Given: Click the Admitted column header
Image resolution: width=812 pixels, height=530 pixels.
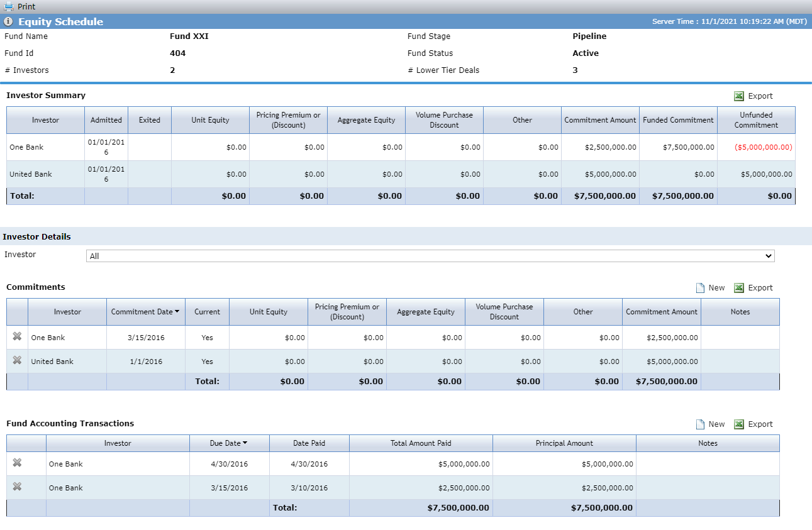Looking at the screenshot, I should coord(106,120).
